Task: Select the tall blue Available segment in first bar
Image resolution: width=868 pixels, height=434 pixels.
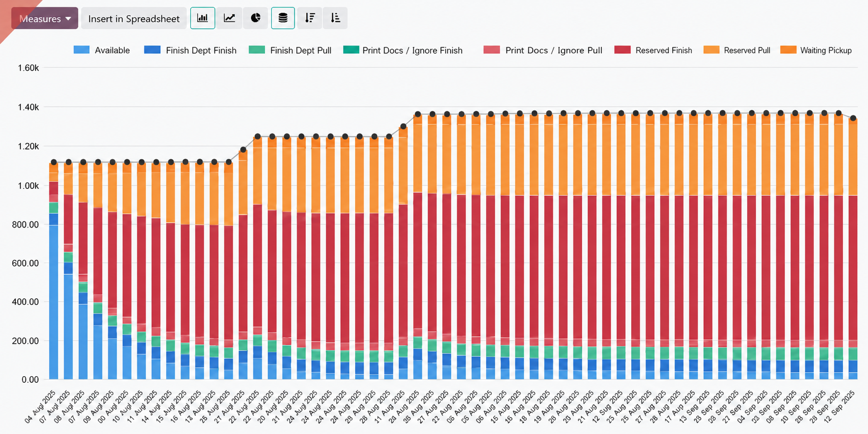Action: (54, 302)
